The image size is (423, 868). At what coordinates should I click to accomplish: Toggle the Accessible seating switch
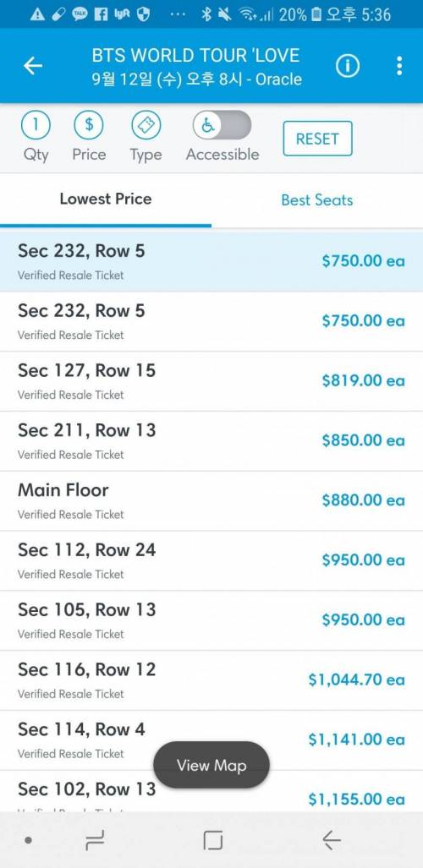222,125
